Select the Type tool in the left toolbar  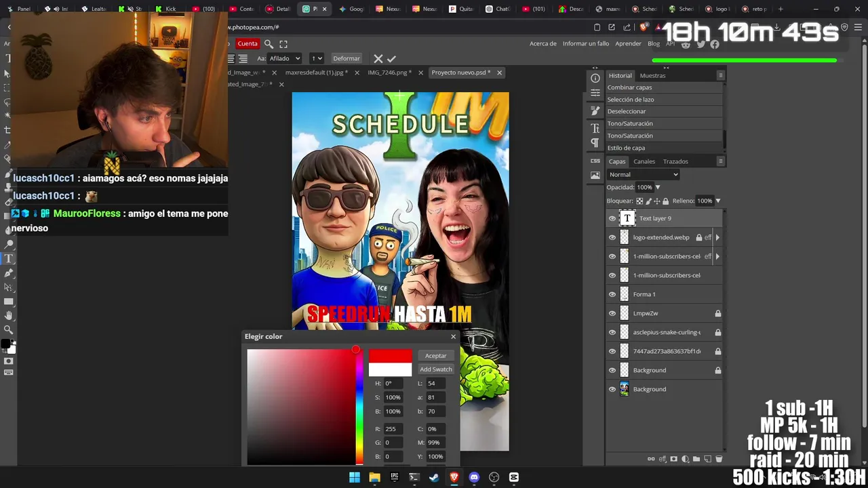point(8,258)
